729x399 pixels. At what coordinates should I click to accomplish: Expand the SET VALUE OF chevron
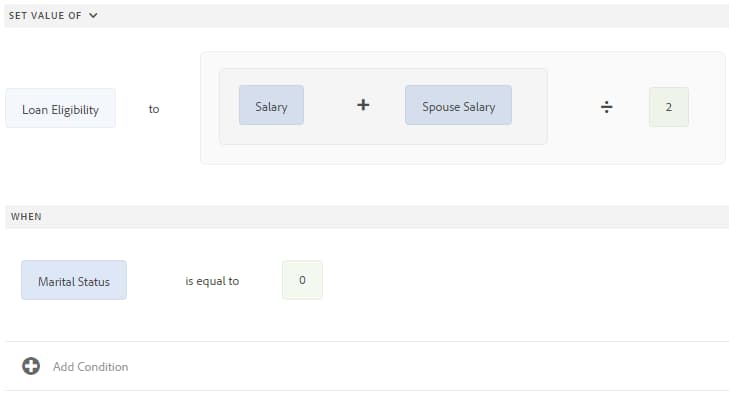pyautogui.click(x=93, y=15)
